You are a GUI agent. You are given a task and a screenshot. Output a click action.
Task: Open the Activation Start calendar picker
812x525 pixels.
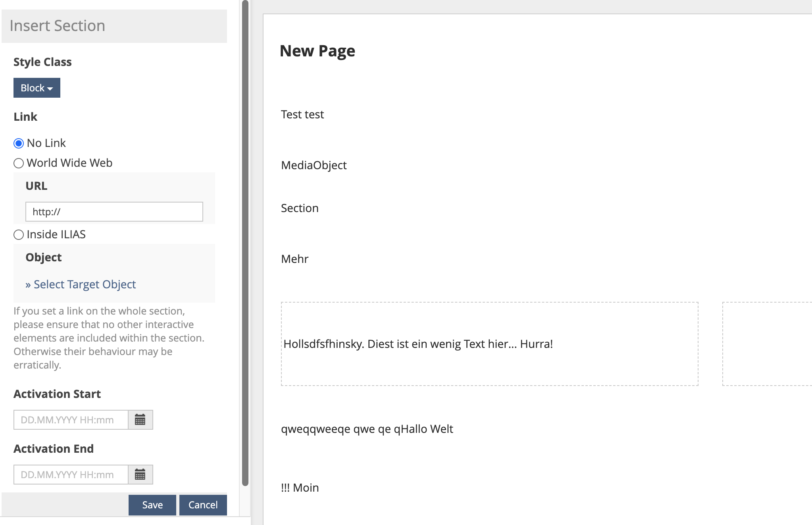click(x=140, y=420)
